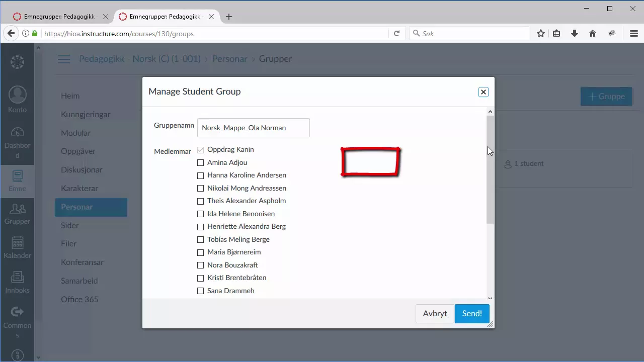This screenshot has width=644, height=362.
Task: Check Nikolai Mong Andreassen checkbox
Action: coord(200,189)
